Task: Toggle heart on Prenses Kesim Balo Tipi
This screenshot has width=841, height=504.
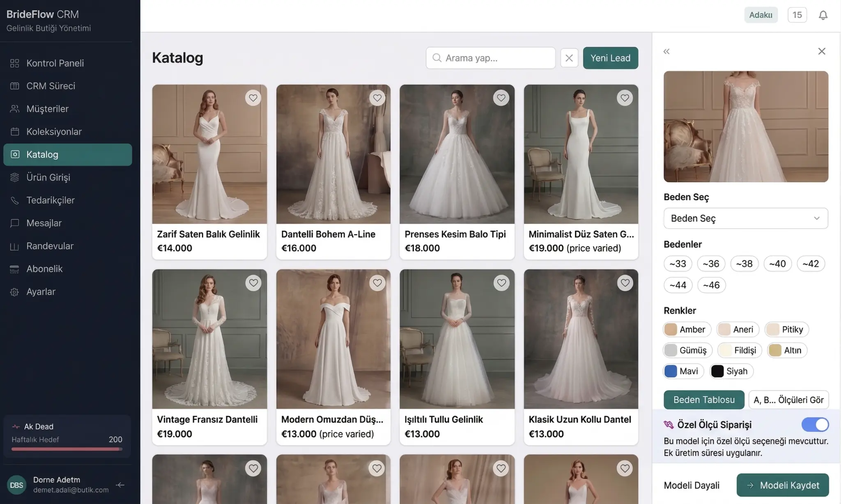Action: (x=501, y=98)
